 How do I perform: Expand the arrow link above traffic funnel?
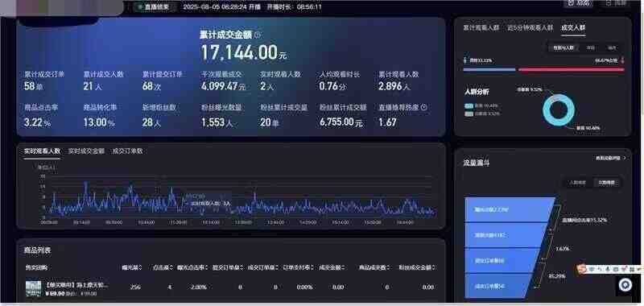coord(611,158)
